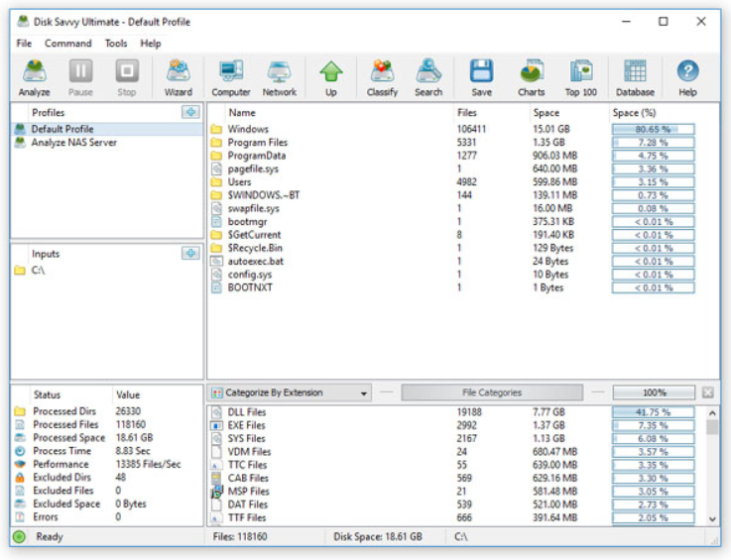Select the Users folder row
This screenshot has height=560, width=731.
pos(452,182)
